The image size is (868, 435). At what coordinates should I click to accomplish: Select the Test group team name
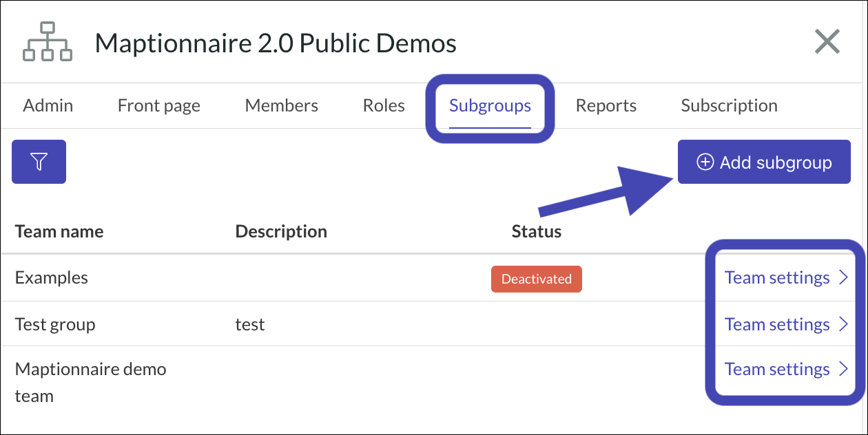(x=55, y=325)
